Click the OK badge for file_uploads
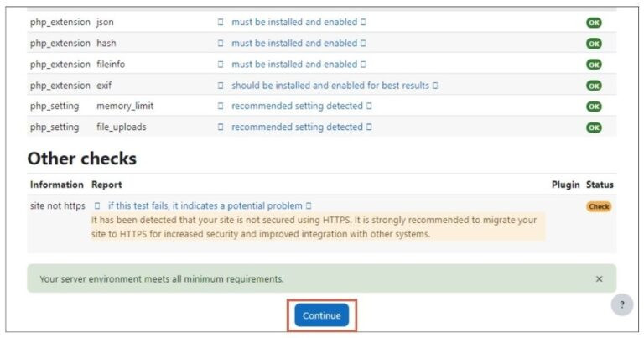This screenshot has height=338, width=644. pos(594,127)
